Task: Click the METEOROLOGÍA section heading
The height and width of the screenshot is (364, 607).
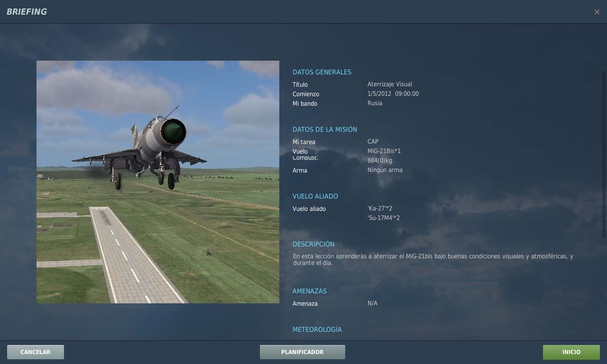Action: coord(317,329)
